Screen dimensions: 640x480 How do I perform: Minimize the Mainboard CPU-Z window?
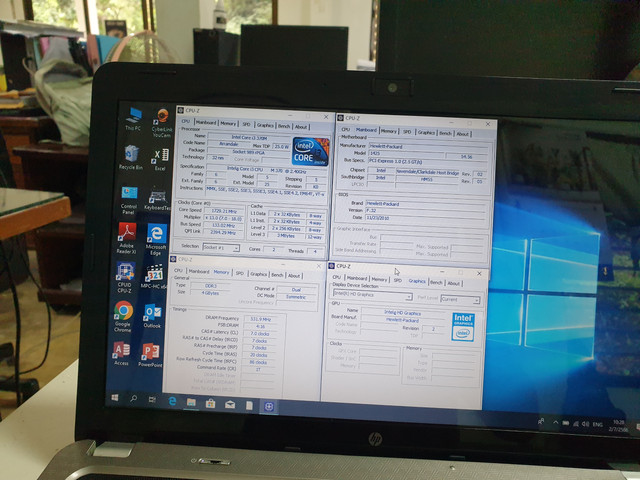point(451,122)
